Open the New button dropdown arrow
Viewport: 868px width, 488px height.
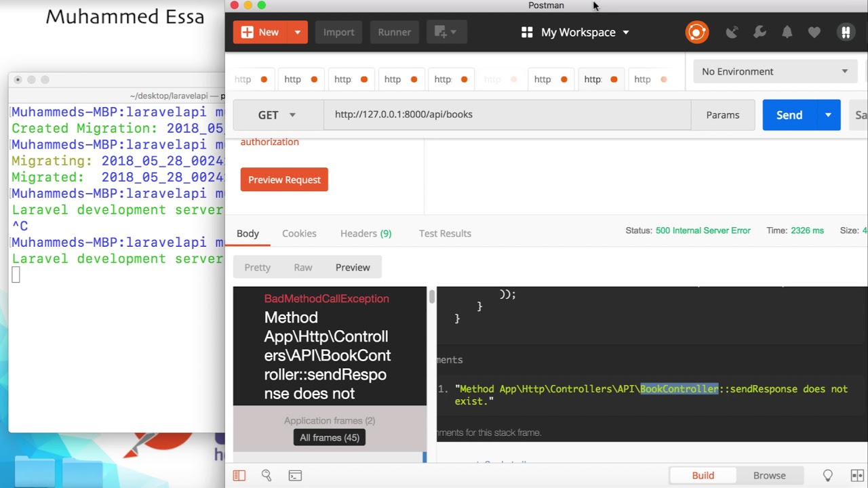pos(297,32)
